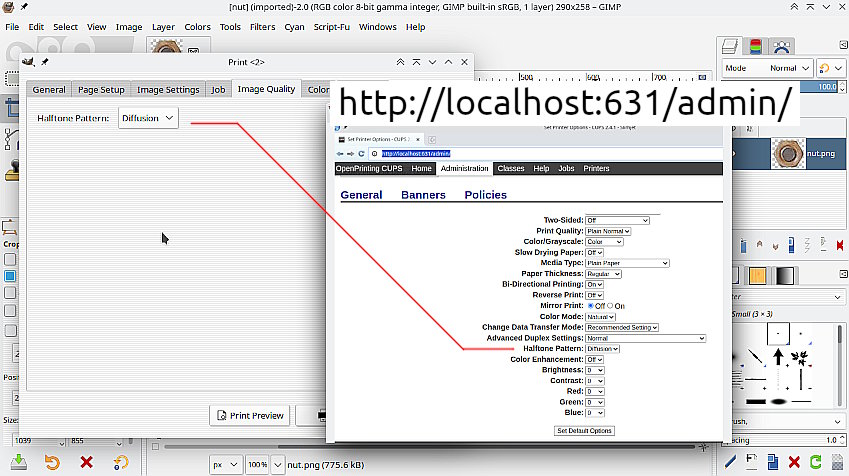Switch to the Gradients tab

click(785, 276)
